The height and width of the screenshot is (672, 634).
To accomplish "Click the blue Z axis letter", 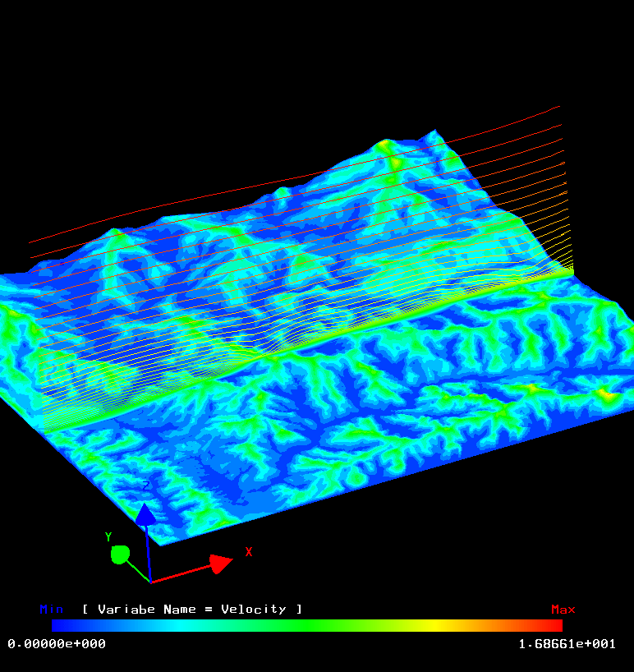I will click(x=146, y=486).
